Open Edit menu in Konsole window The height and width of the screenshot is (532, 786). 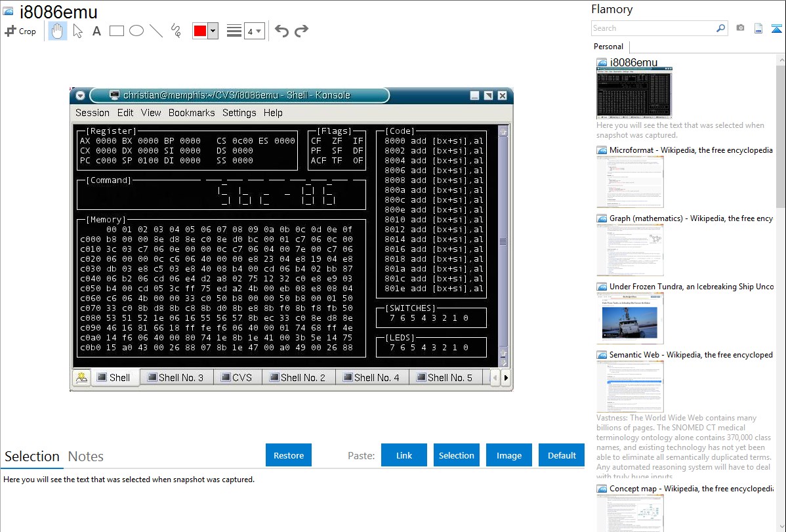125,113
